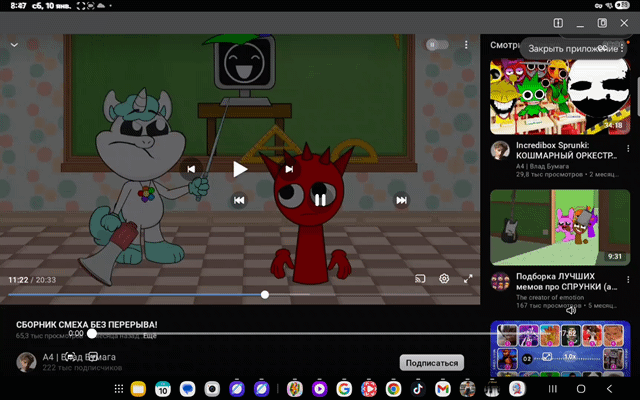Collapse the video player with chevron
640x400 pixels.
click(15, 45)
